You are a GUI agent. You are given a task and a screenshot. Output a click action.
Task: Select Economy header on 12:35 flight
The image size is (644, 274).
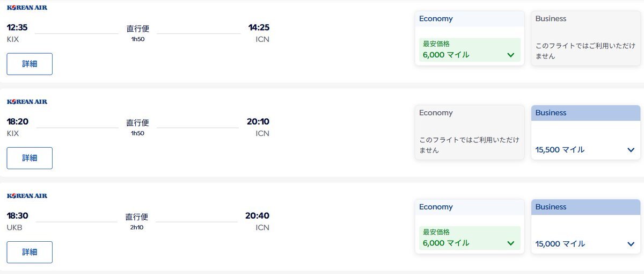[x=470, y=19]
